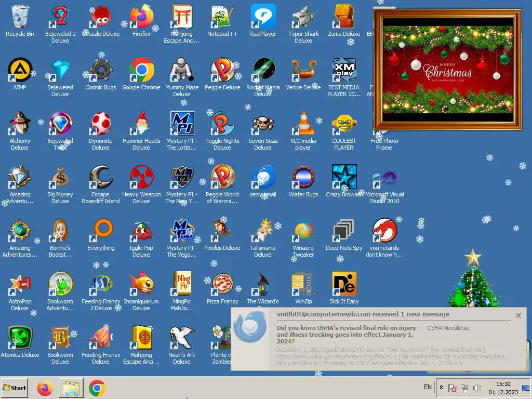Select the Hammer Heads Deluxe gnome icon
532x399 pixels.
141,124
